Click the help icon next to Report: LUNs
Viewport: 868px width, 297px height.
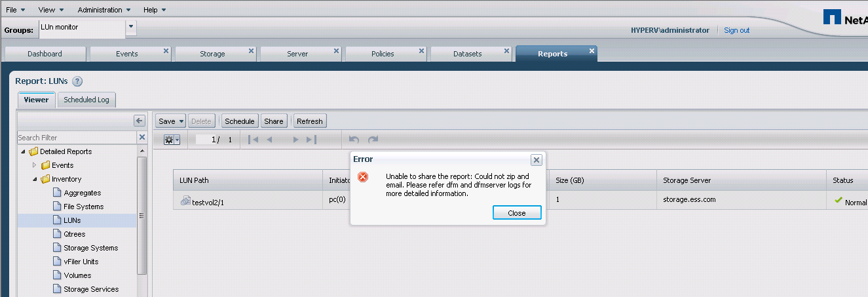tap(77, 81)
